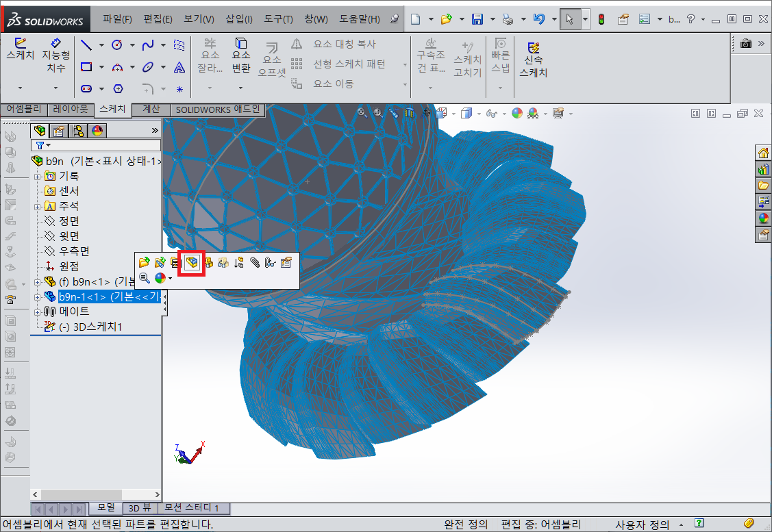Viewport: 772px width, 532px height.
Task: Click Mirror Entities (요소 대칭 복사)
Action: coord(335,44)
